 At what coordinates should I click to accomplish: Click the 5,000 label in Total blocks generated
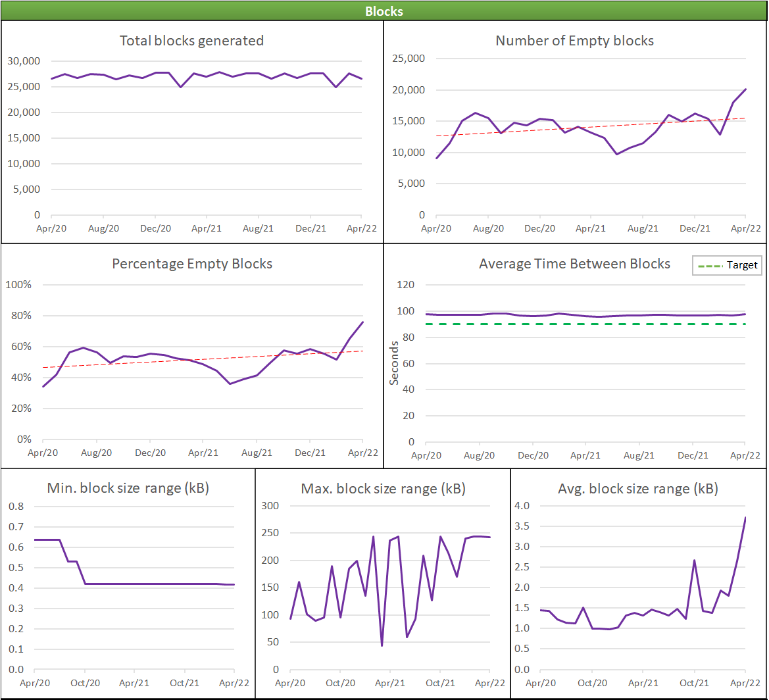(26, 189)
